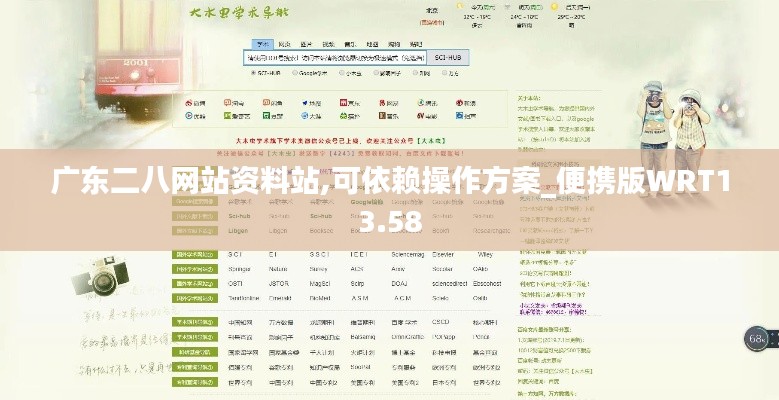Click the circular 68 floating widget
The height and width of the screenshot is (400, 779).
757,339
